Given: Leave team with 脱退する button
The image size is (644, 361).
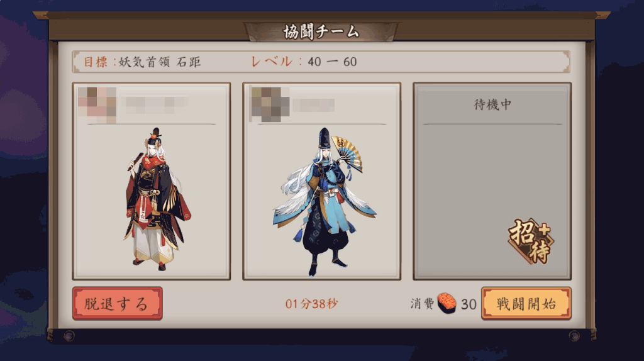Looking at the screenshot, I should tap(118, 304).
